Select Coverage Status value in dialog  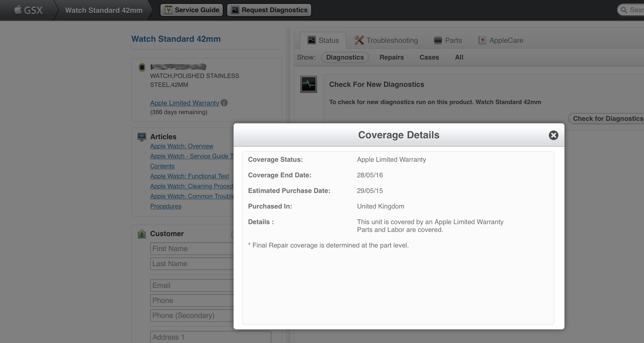(x=392, y=160)
